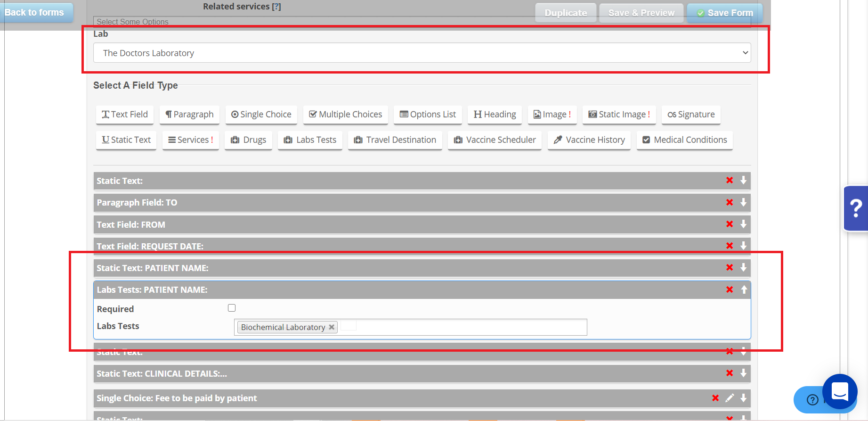
Task: Add a Medical Conditions field
Action: click(x=685, y=140)
